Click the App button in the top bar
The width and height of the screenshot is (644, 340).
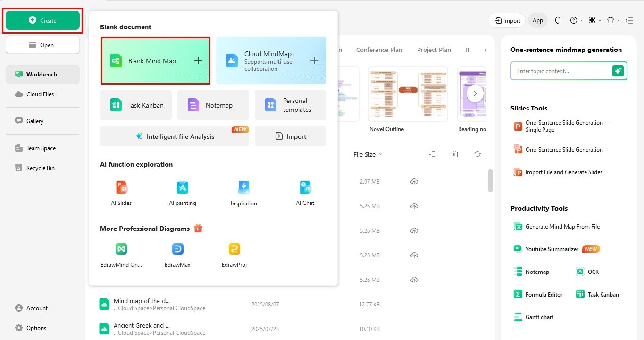[x=538, y=20]
